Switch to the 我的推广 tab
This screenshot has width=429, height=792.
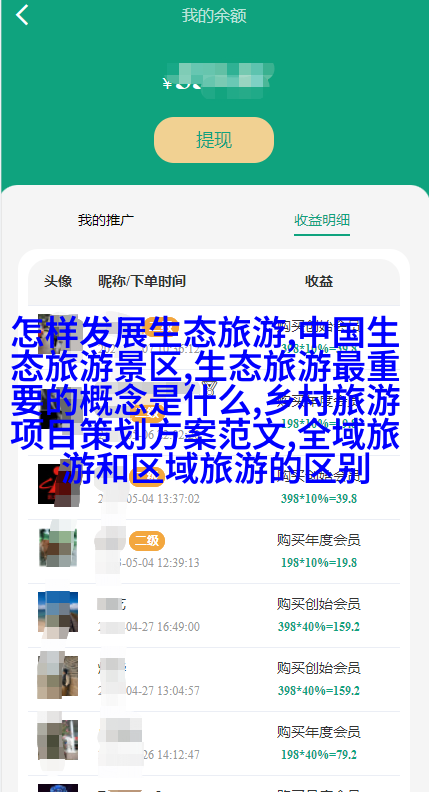[106, 220]
